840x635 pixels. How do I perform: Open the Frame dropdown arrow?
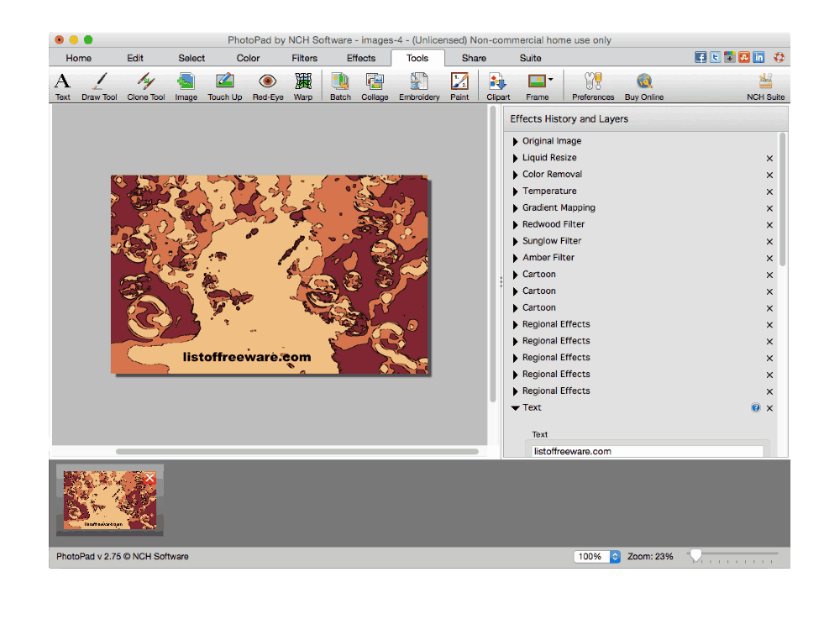point(551,79)
